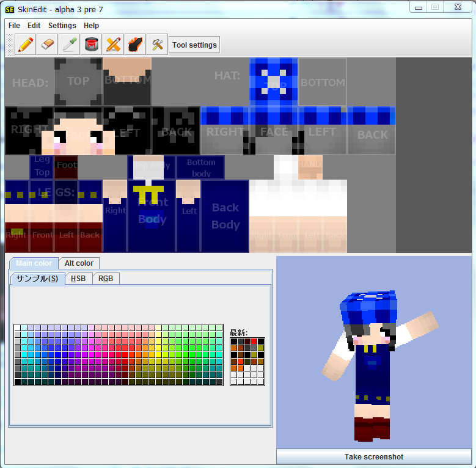Click the HEAD TOP texture region
Image resolution: width=476 pixels, height=468 pixels.
click(x=78, y=82)
